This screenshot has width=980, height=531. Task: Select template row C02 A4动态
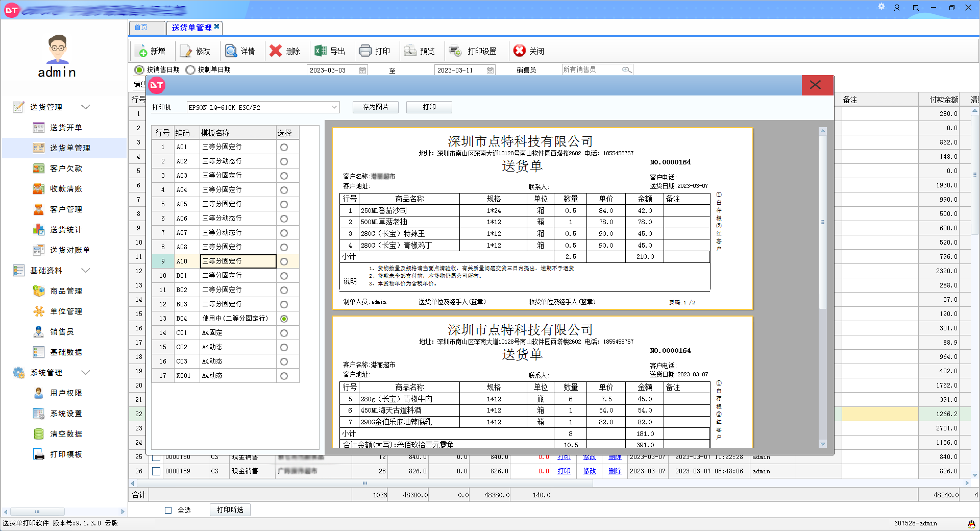pyautogui.click(x=225, y=347)
